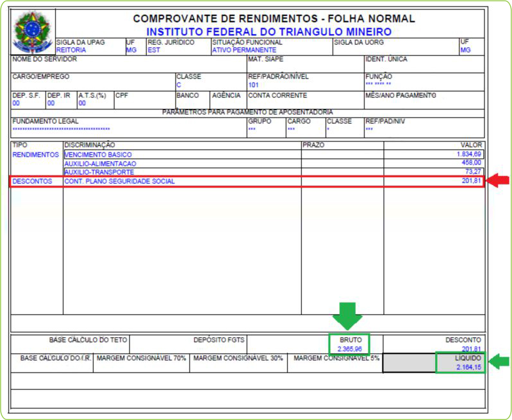Click the 'MARGEM CONSIGNÁVEL 70%' label
512x420 pixels.
click(142, 359)
